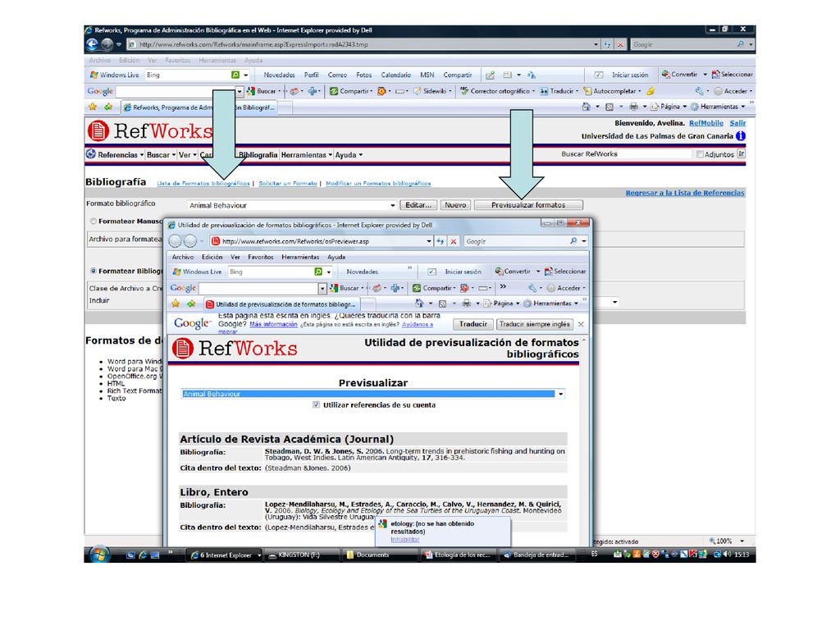The image size is (840, 630).
Task: Toggle the Adjuntos checkbox
Action: [700, 154]
